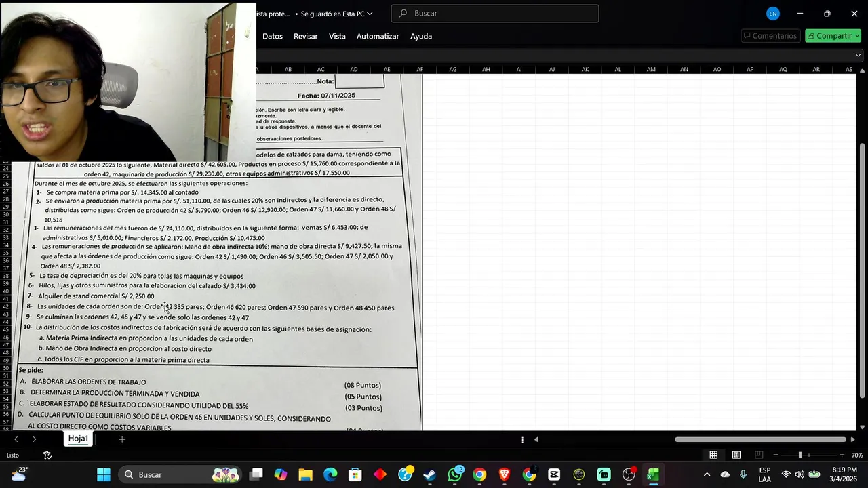Viewport: 868px width, 488px height.
Task: Open Steam from the taskbar
Action: [430, 474]
